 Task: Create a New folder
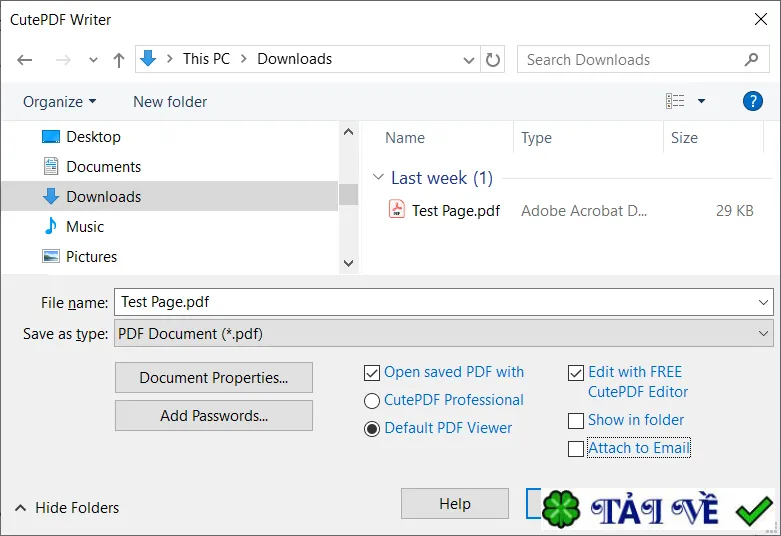click(x=170, y=102)
